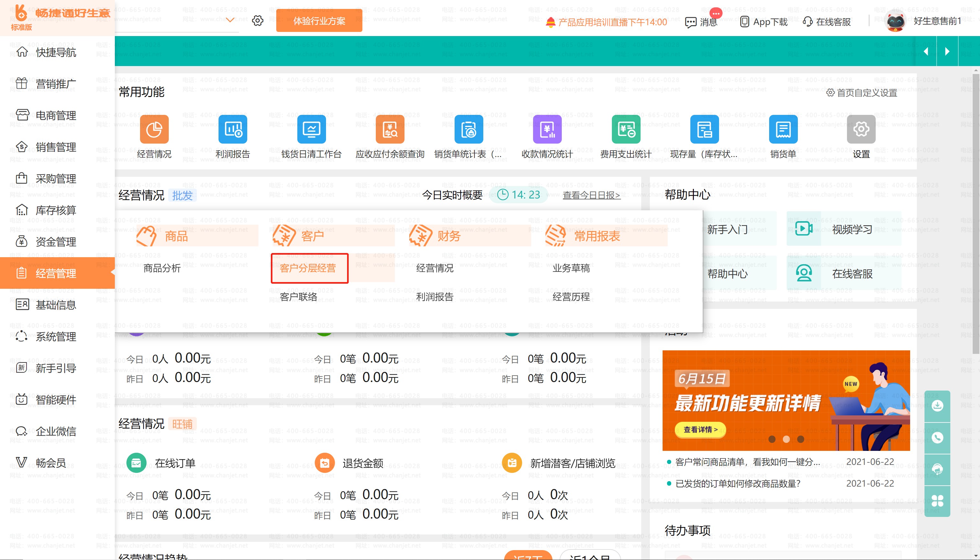Image resolution: width=980 pixels, height=560 pixels.
Task: Click 查看详情 on the banner
Action: (x=701, y=429)
